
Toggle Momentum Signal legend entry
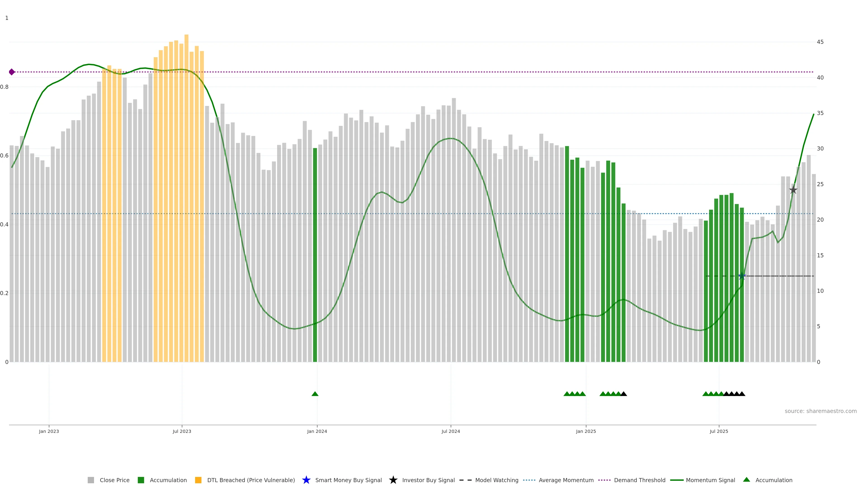710,480
